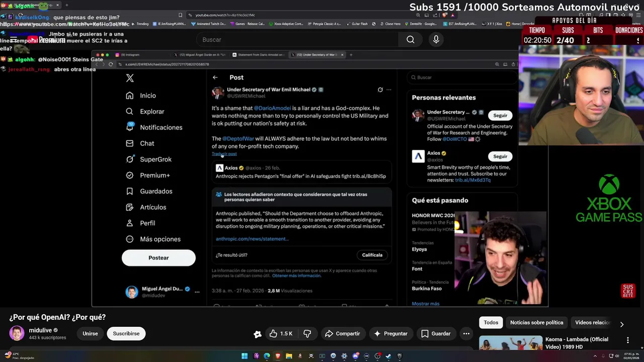Click the X logo home icon
This screenshot has height=362, width=644.
tap(130, 78)
